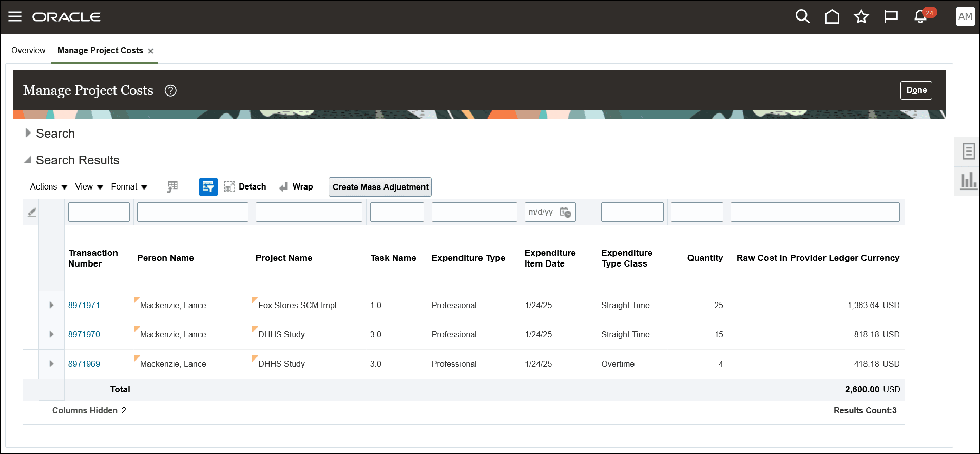
Task: Sort by Quantity column header
Action: point(705,258)
